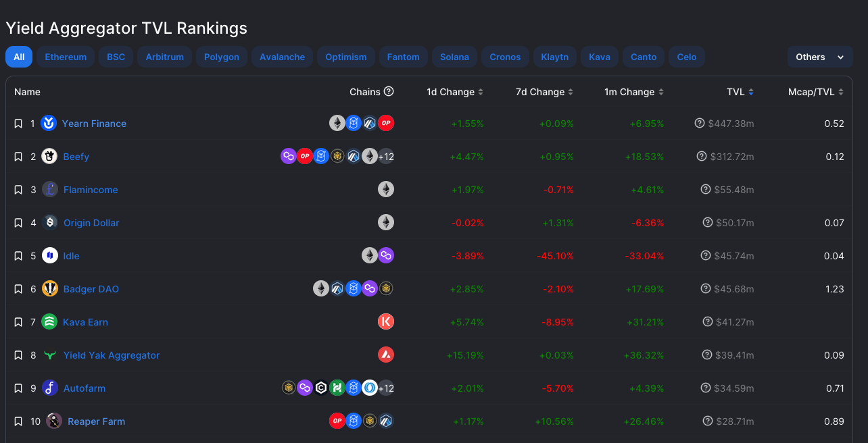Screen dimensions: 868x443
Task: Switch to the BSC chain tab
Action: pos(116,57)
